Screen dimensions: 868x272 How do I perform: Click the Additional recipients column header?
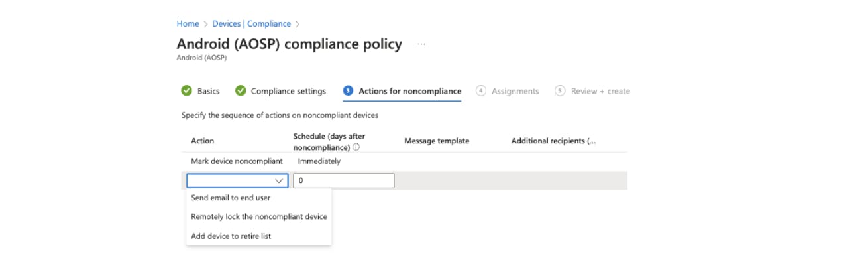(553, 141)
